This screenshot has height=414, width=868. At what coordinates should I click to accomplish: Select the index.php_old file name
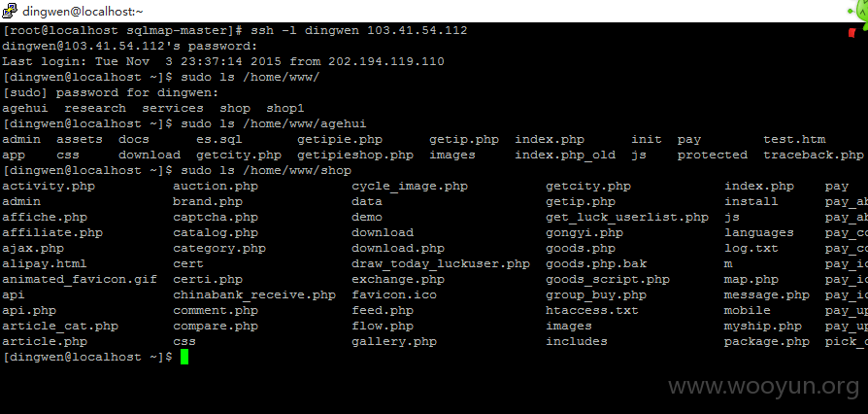565,155
